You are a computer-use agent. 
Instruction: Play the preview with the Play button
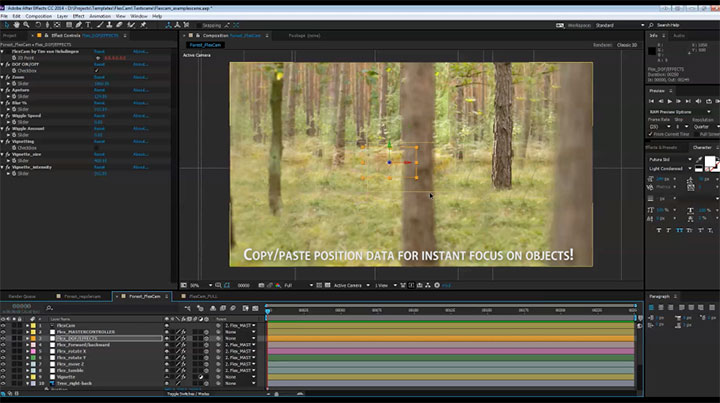click(x=669, y=101)
